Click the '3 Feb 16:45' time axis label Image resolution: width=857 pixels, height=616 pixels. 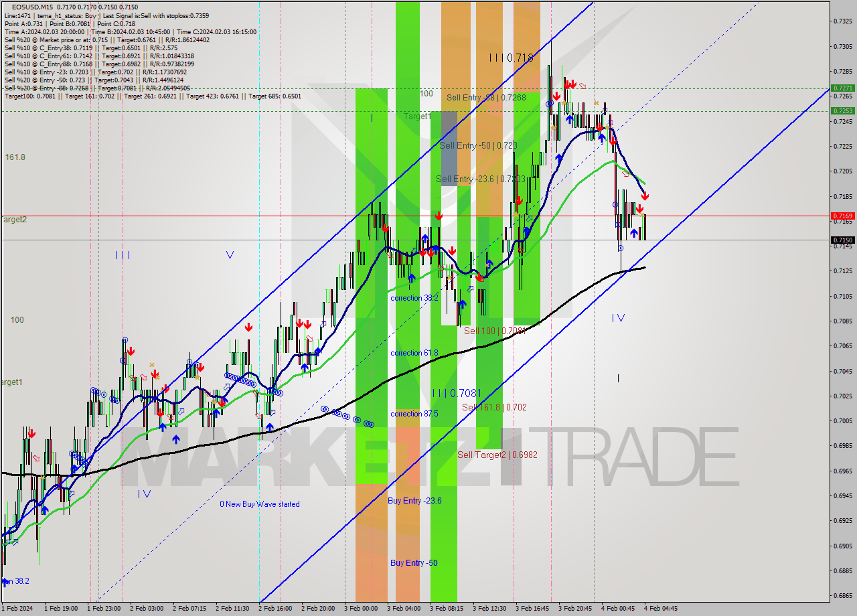532,609
